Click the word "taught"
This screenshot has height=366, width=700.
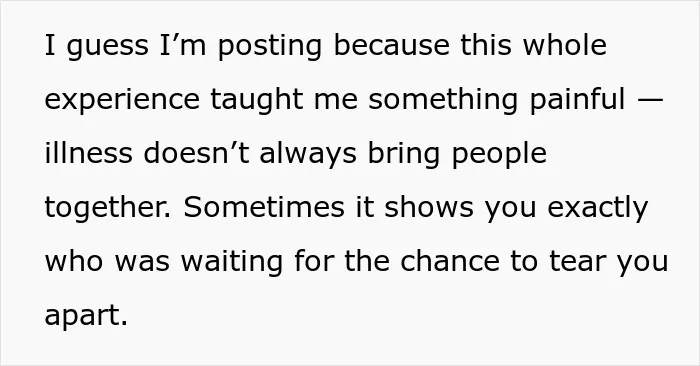(x=257, y=100)
